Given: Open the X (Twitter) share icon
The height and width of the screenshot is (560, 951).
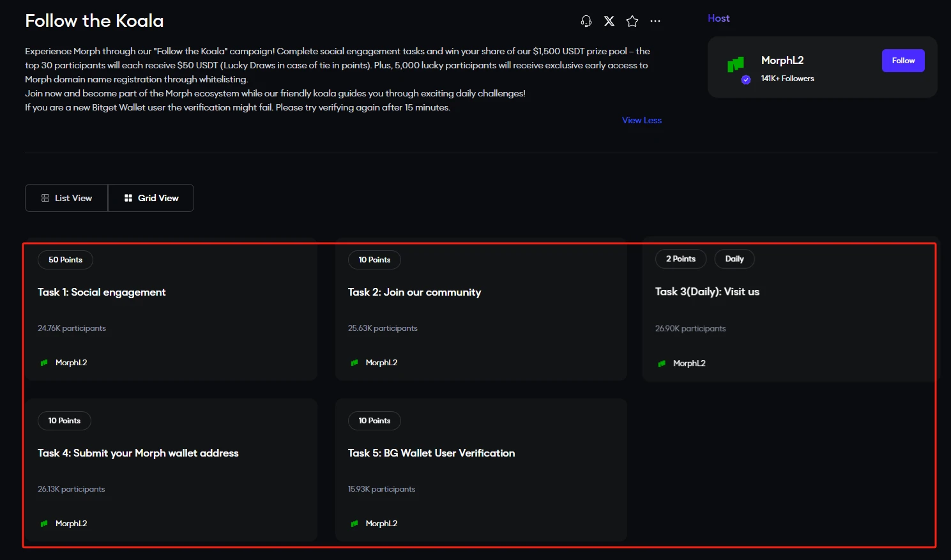Looking at the screenshot, I should pos(609,21).
